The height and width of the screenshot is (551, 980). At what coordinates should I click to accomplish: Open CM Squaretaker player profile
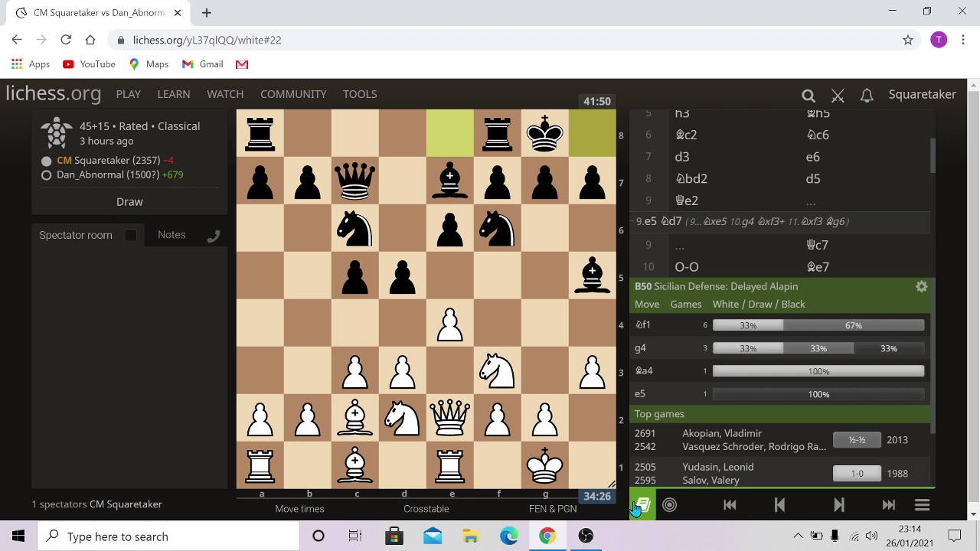pos(108,160)
